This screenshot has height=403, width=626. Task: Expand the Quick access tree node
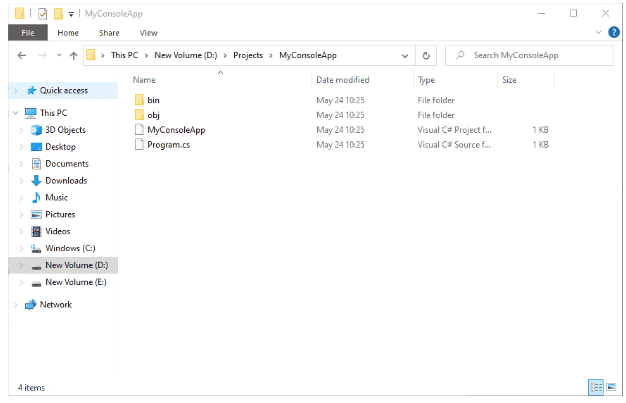16,91
